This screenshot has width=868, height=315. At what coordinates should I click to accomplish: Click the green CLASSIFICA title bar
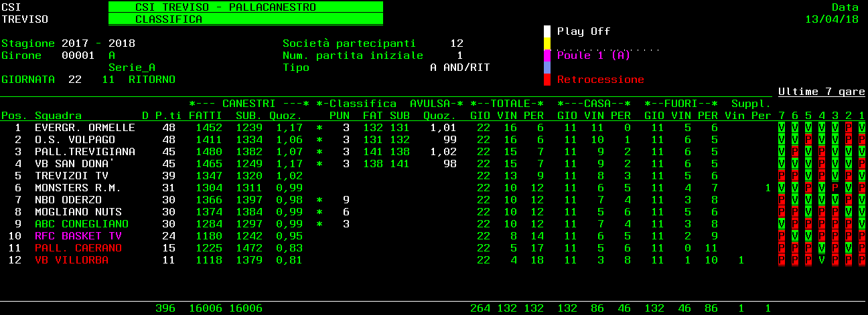coord(245,19)
